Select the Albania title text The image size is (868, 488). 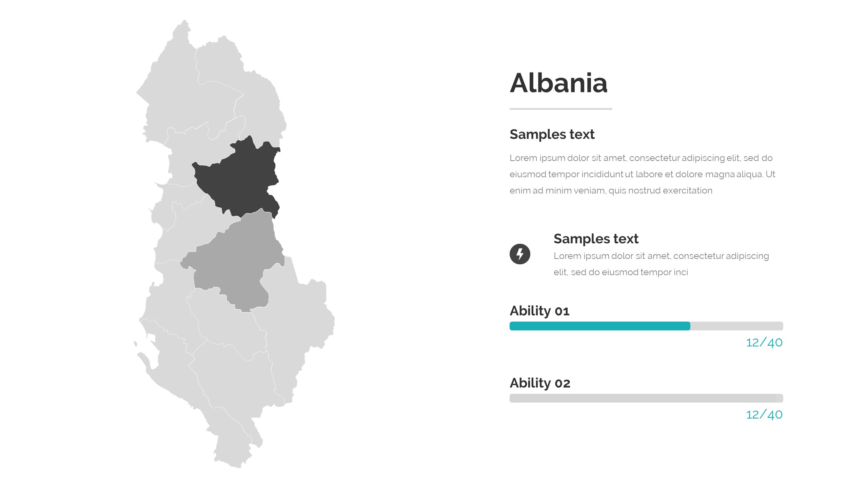[x=558, y=83]
